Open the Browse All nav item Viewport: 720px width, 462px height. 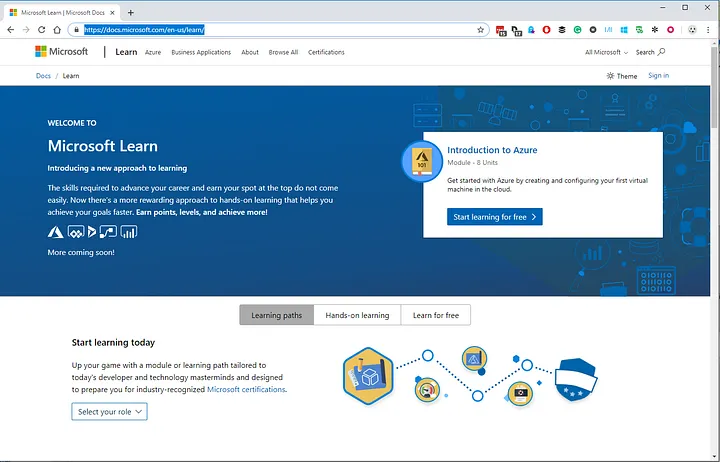(x=283, y=52)
